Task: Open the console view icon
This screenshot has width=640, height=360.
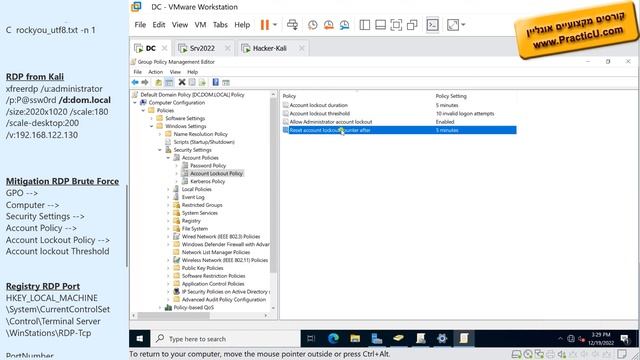Action: coord(432,25)
